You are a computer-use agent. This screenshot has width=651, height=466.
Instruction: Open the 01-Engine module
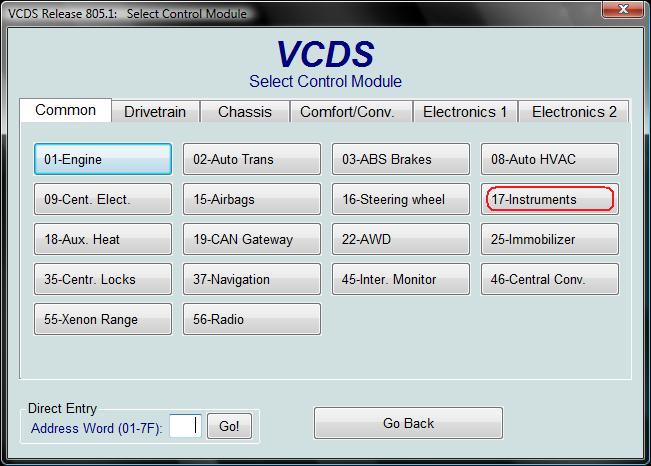coord(103,159)
